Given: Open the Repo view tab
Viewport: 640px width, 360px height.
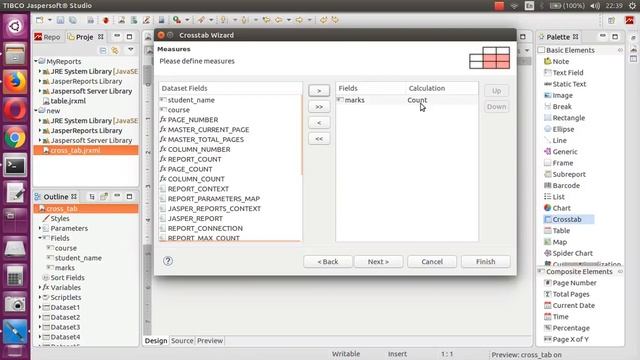Looking at the screenshot, I should (48, 37).
